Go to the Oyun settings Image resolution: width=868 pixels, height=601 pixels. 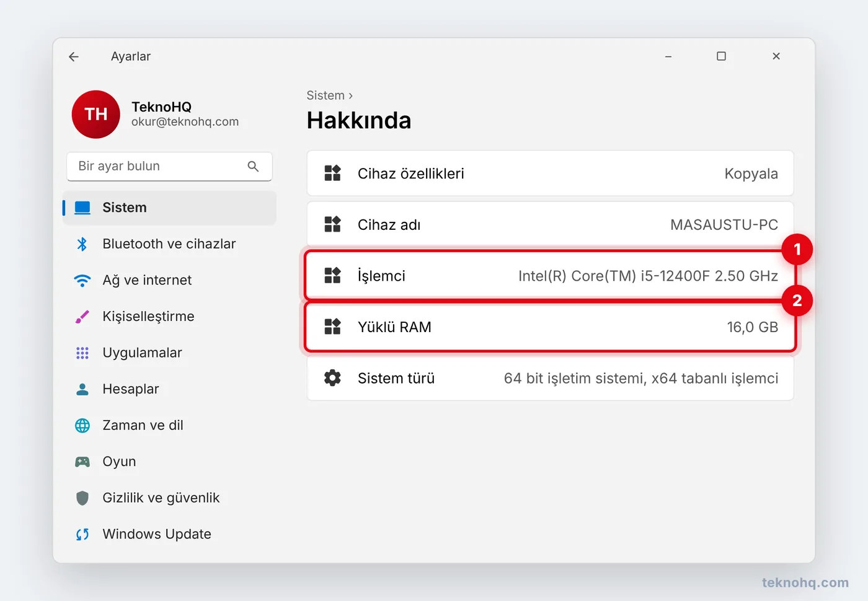point(169,462)
